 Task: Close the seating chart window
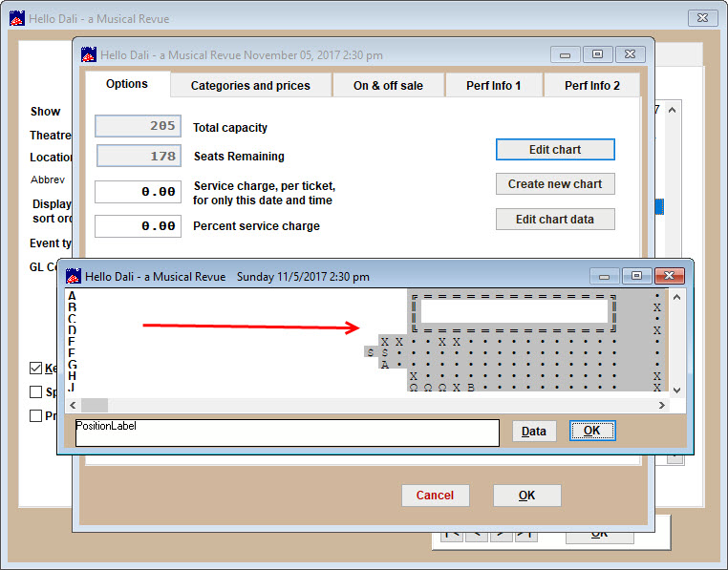point(669,276)
